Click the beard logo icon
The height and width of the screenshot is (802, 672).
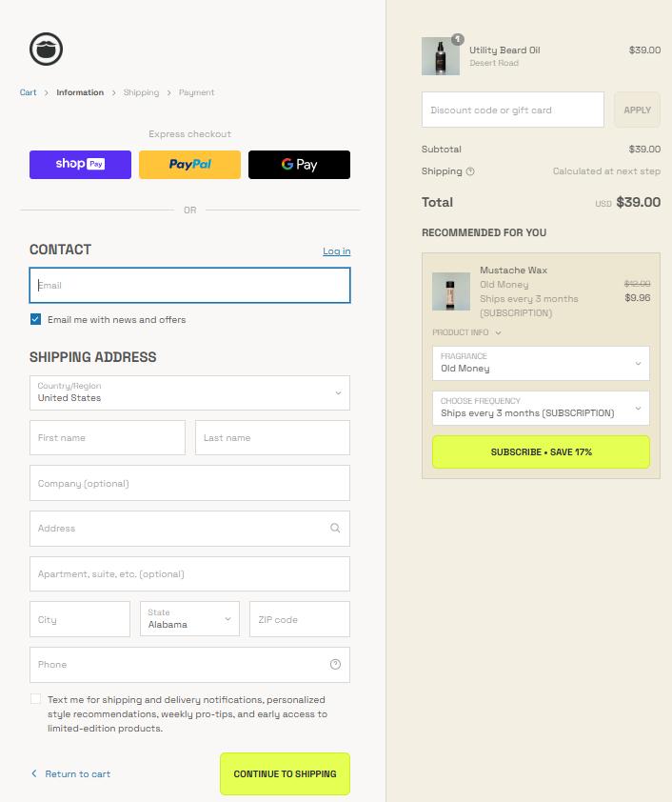pos(46,50)
